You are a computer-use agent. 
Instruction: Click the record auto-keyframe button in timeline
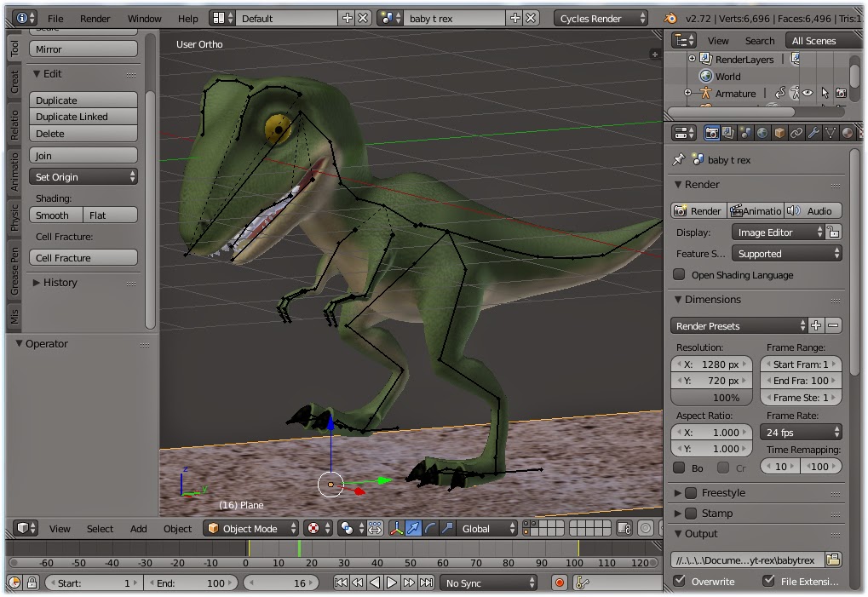click(560, 583)
